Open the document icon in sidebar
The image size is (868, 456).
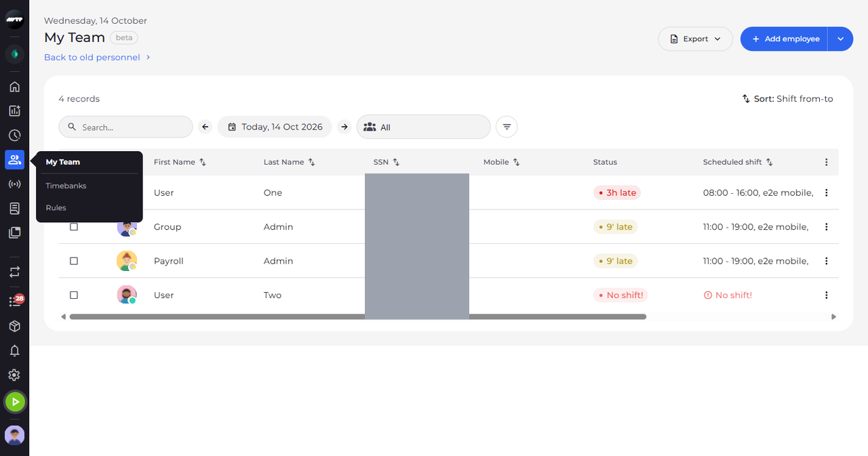click(14, 209)
